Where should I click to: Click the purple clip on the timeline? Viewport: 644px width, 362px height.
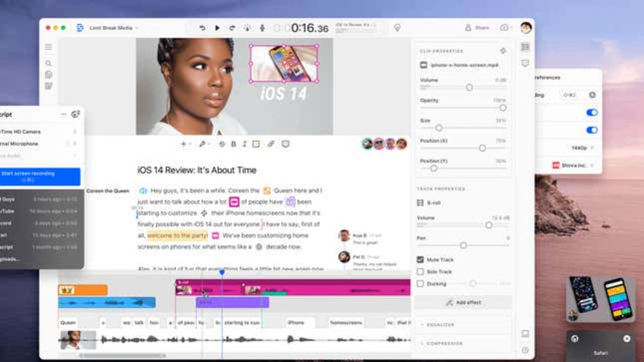point(232,302)
